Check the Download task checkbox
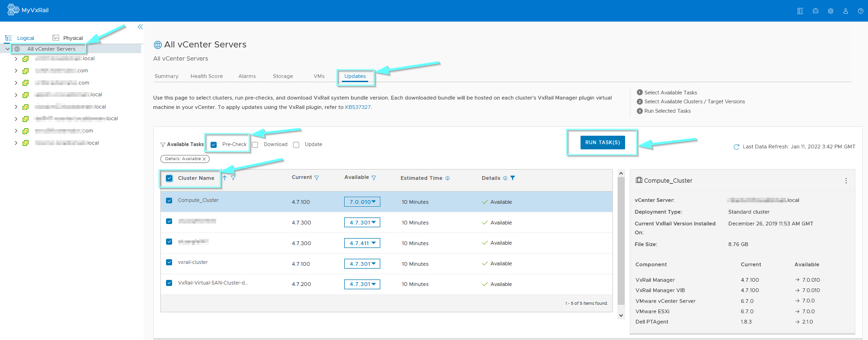This screenshot has height=340, width=868. [255, 145]
